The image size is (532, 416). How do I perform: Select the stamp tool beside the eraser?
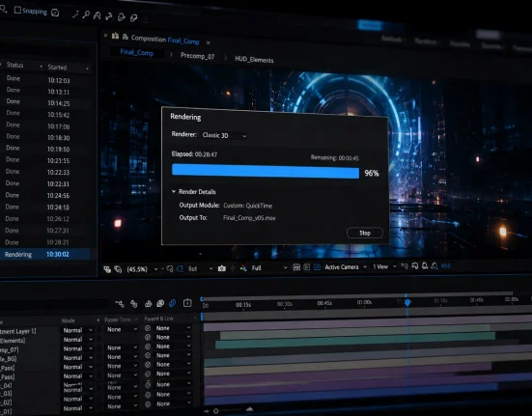121,16
